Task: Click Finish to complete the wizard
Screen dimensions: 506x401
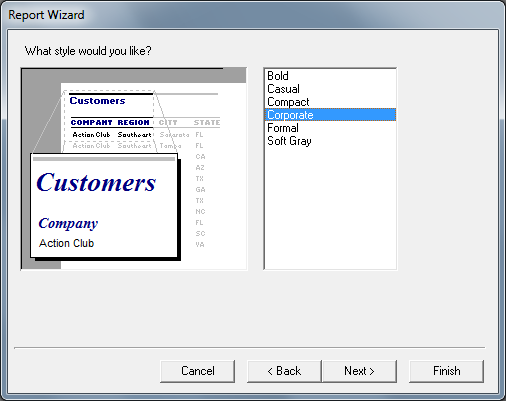Action: pos(446,371)
